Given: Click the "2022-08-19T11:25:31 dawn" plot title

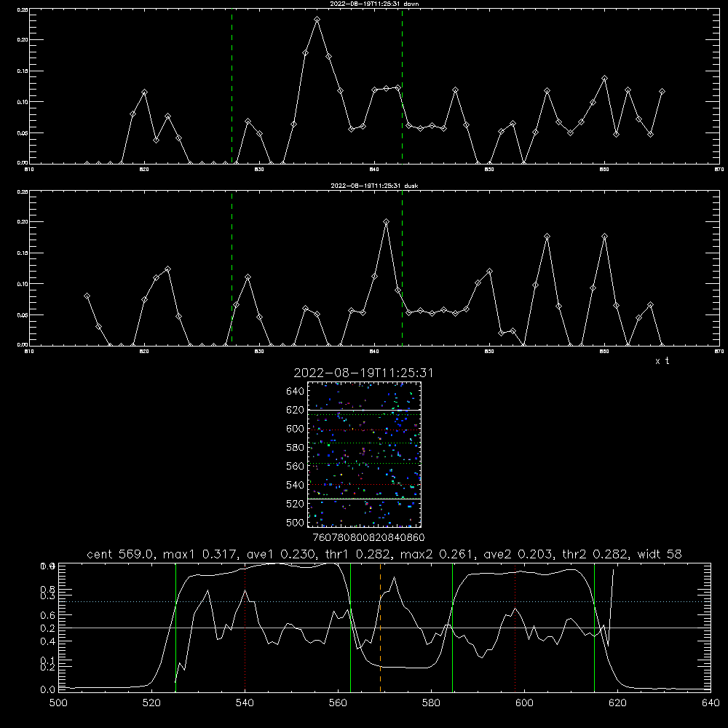Looking at the screenshot, I should [x=374, y=4].
